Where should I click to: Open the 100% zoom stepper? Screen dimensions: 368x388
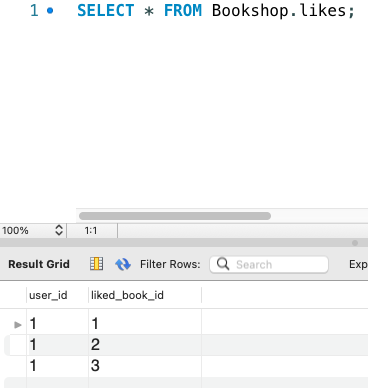pos(59,230)
